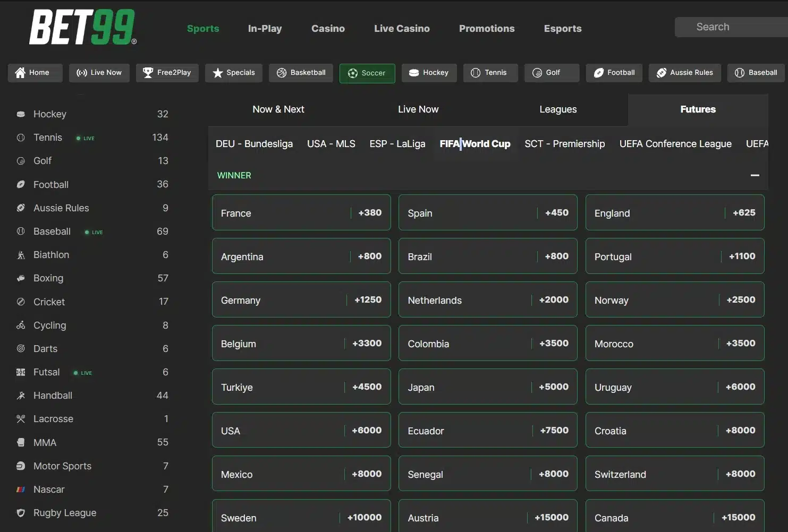Go to Casino section
The image size is (788, 532).
328,29
